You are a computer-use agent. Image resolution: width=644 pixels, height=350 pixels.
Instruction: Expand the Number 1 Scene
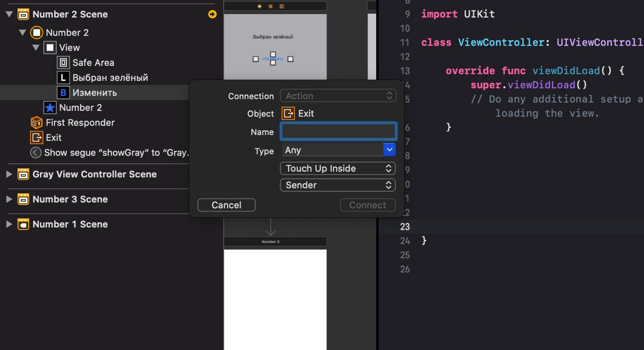pyautogui.click(x=9, y=225)
